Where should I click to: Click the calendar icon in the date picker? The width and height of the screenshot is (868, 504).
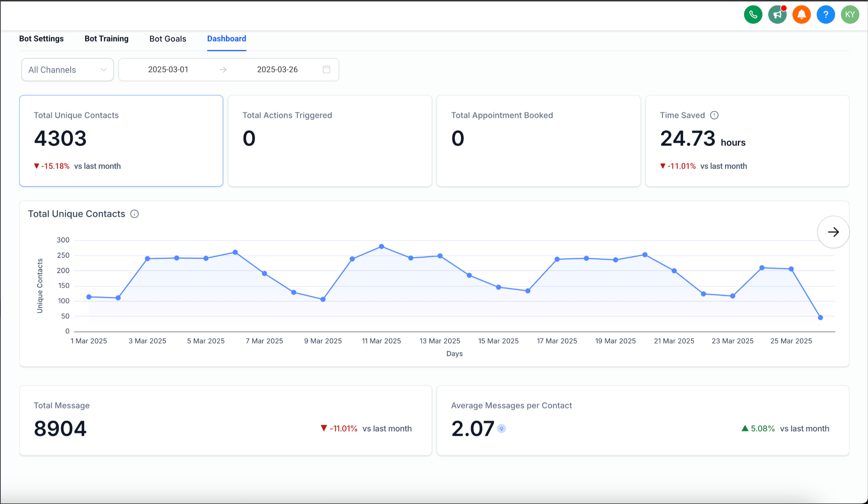pyautogui.click(x=326, y=69)
